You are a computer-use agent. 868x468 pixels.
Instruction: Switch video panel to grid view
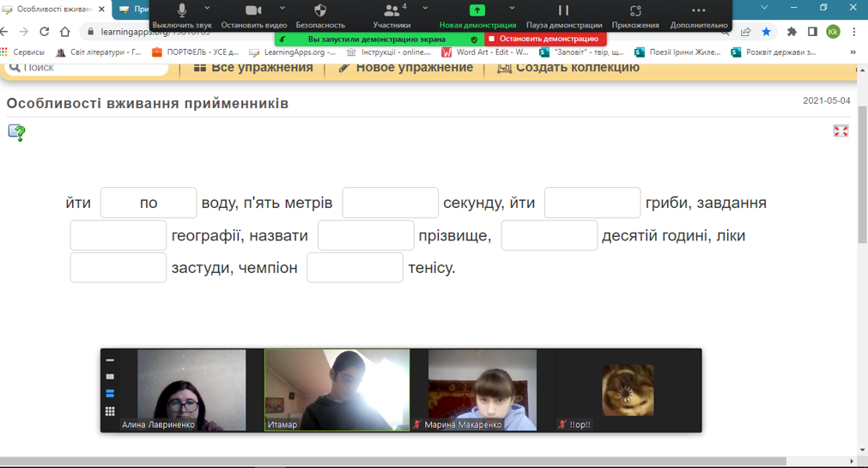(110, 411)
